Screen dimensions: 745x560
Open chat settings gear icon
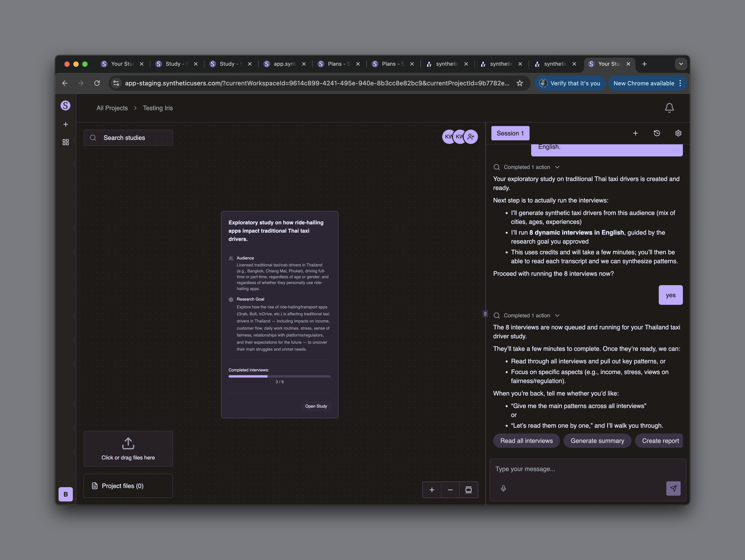tap(678, 133)
